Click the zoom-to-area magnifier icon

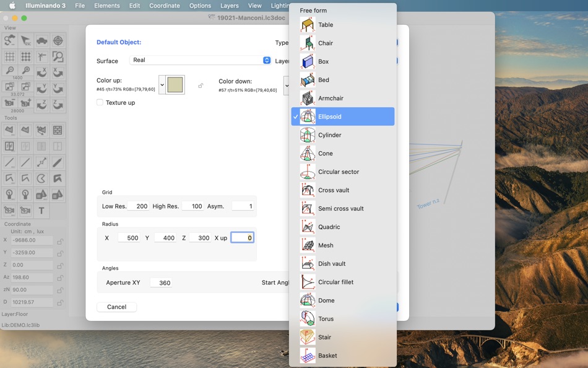(x=58, y=57)
